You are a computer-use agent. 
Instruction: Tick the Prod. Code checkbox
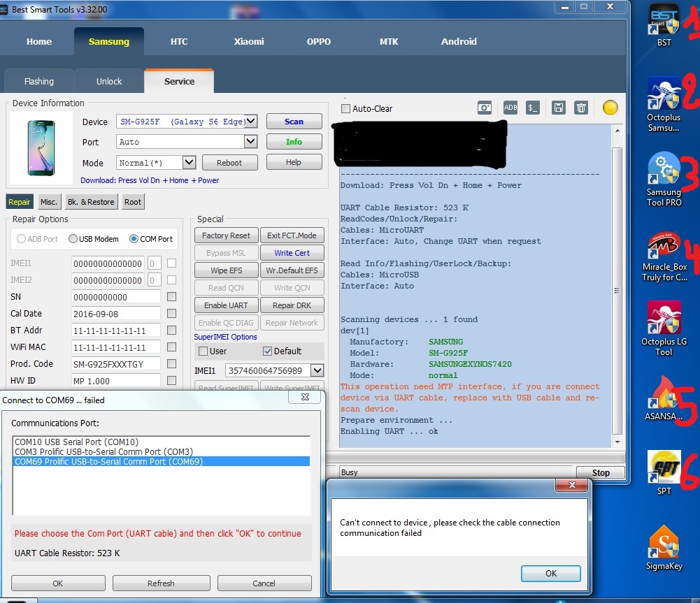(171, 364)
